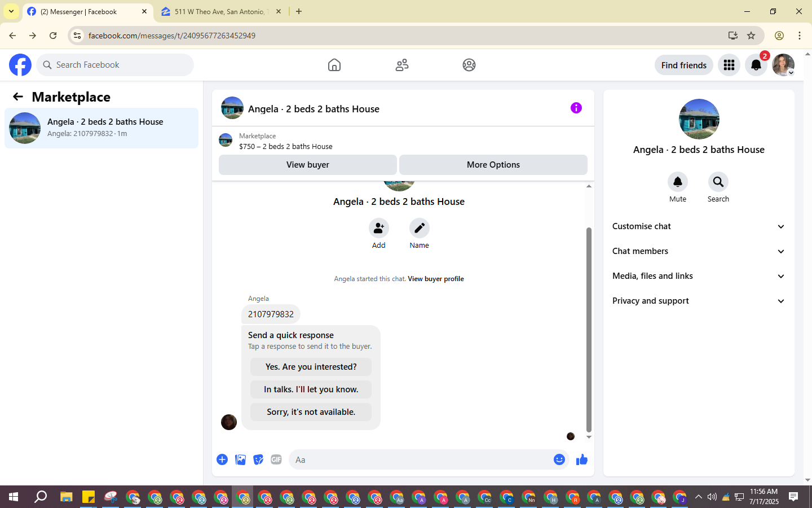The image size is (812, 508).
Task: Go back using the Marketplace back arrow
Action: [x=18, y=97]
